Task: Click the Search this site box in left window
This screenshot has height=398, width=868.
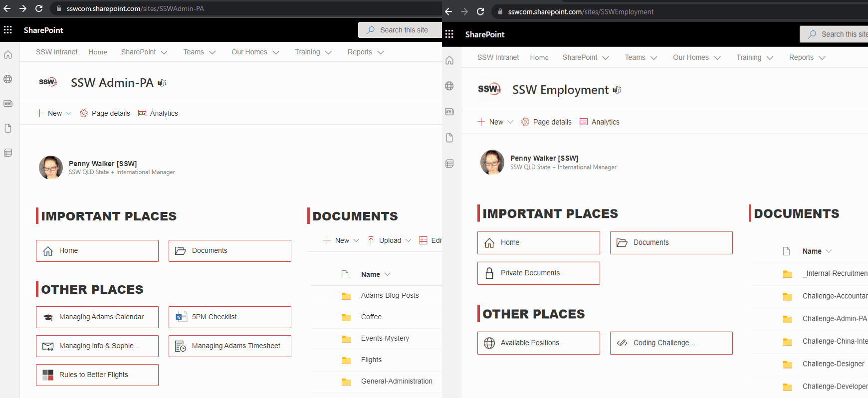Action: [403, 30]
